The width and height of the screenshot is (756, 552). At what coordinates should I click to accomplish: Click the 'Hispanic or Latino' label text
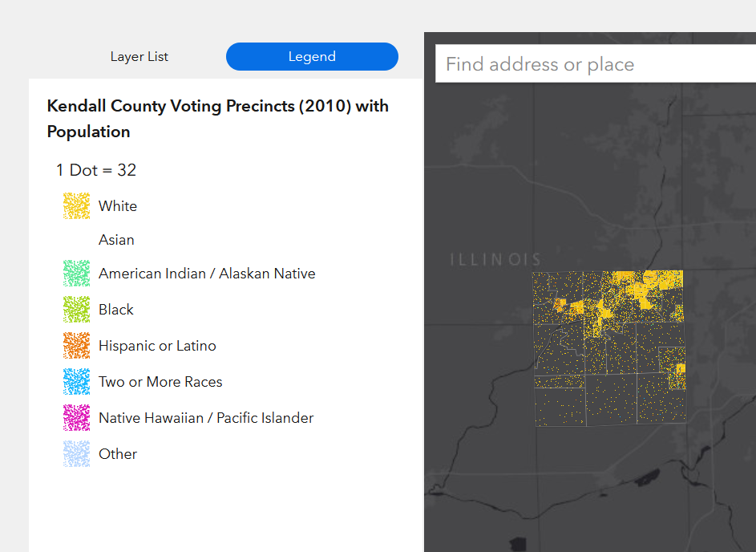pyautogui.click(x=157, y=346)
